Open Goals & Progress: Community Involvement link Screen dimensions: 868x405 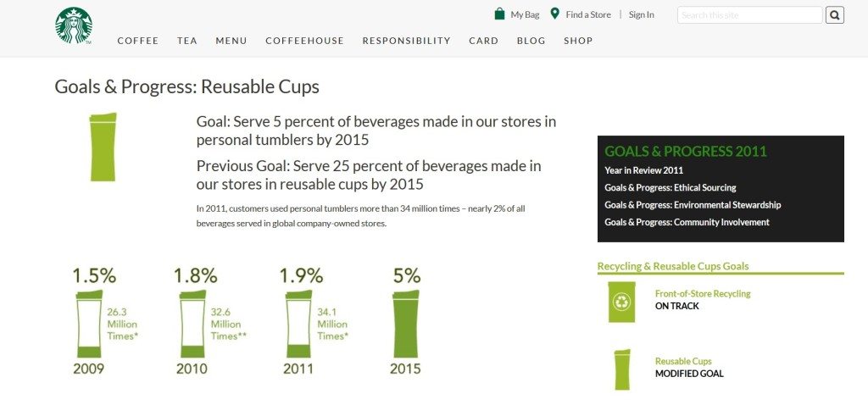[x=687, y=223]
